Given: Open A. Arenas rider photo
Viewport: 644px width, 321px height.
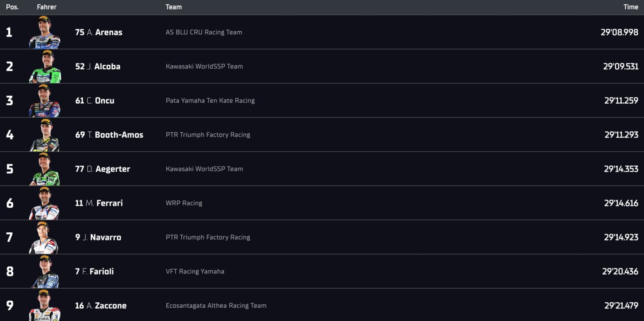Looking at the screenshot, I should click(45, 32).
